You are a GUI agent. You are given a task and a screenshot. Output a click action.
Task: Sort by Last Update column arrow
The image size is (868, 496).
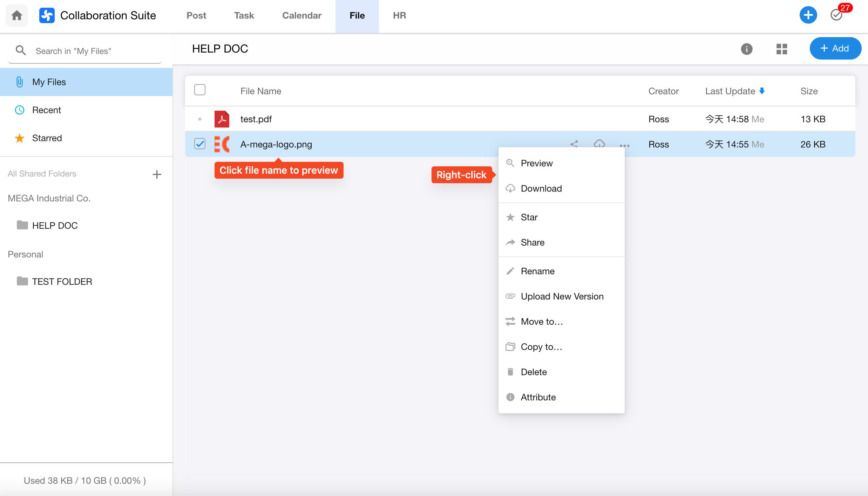tap(762, 91)
